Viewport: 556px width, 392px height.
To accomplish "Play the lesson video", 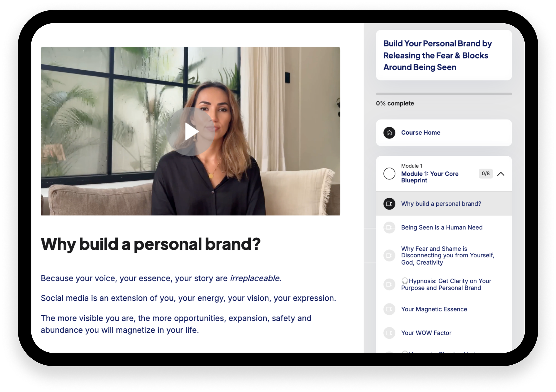I will coord(191,131).
